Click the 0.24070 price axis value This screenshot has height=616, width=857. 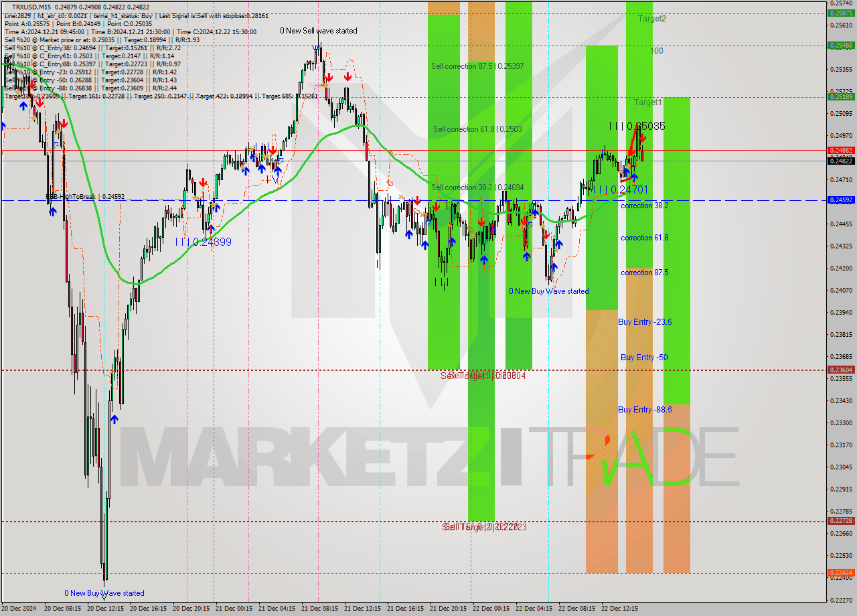coord(841,290)
